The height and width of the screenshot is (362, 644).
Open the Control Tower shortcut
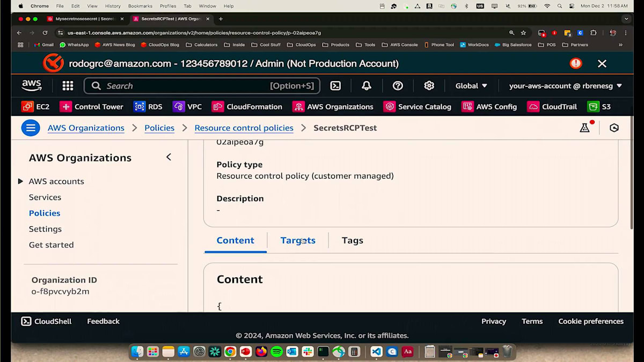[91, 107]
